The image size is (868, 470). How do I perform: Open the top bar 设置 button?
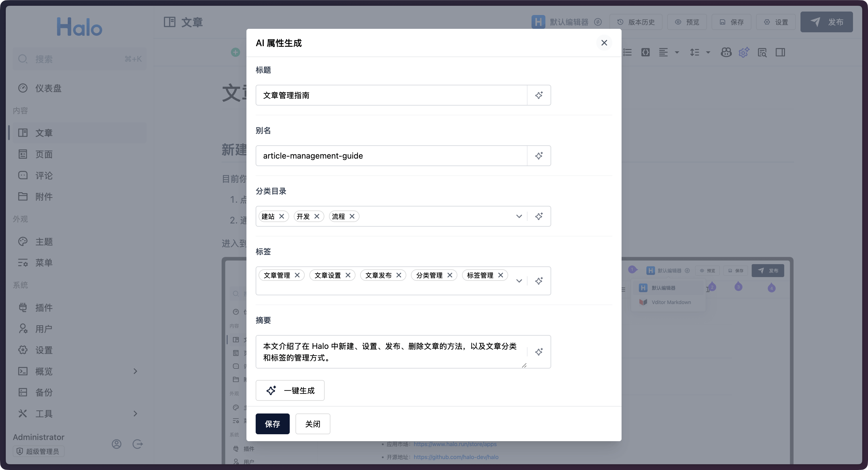776,22
